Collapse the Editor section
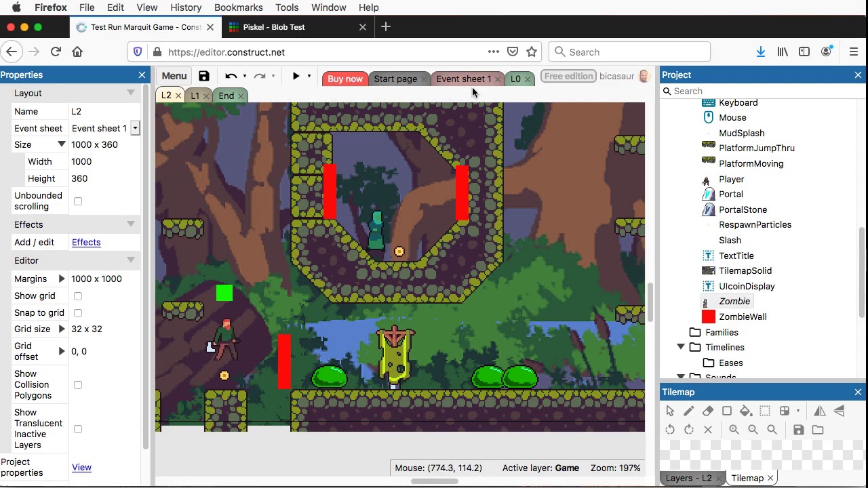 point(130,260)
